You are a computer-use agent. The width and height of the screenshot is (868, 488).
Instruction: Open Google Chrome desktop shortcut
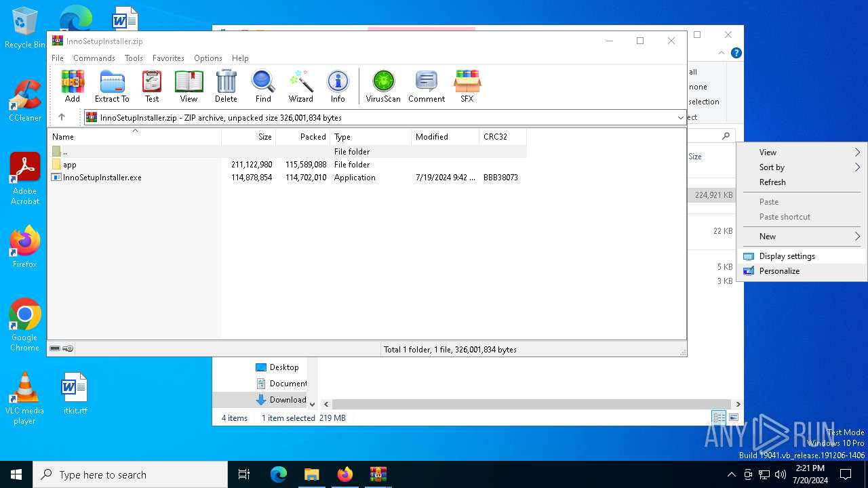pyautogui.click(x=24, y=325)
